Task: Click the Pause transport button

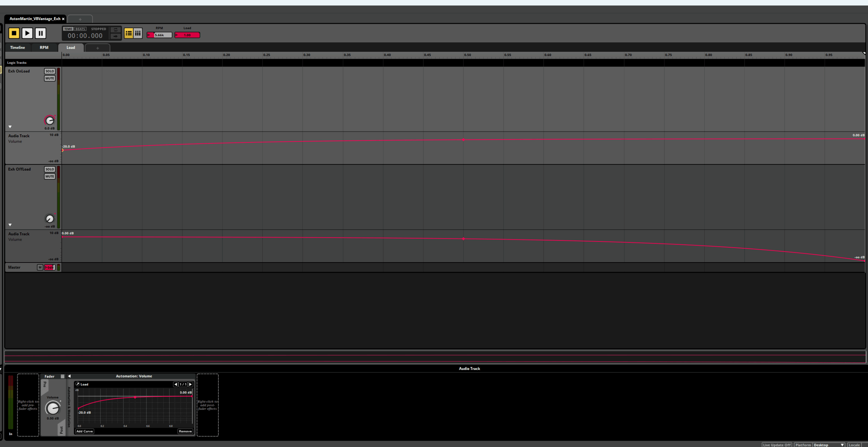Action: click(40, 33)
